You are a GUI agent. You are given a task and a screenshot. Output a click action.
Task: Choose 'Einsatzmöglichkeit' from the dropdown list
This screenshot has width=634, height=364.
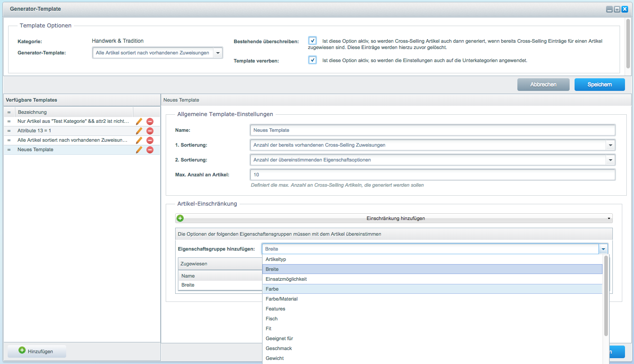tap(432, 279)
